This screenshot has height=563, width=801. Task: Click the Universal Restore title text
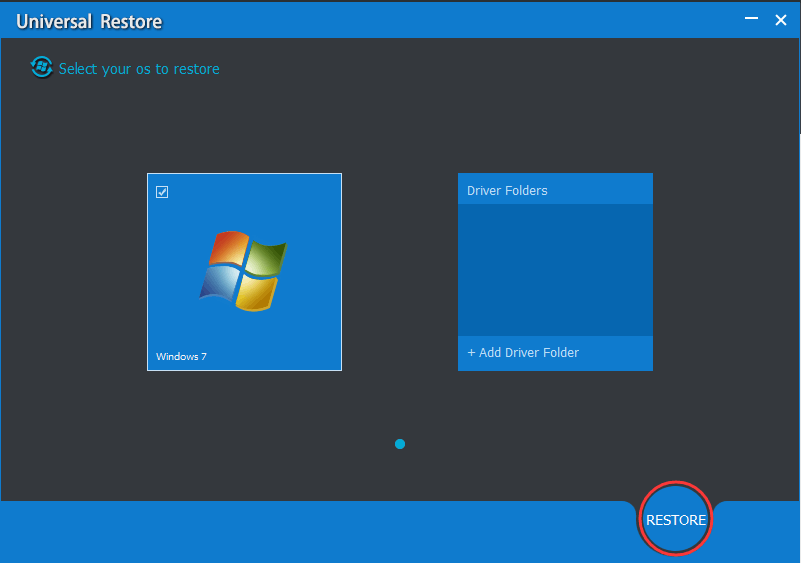tap(89, 21)
